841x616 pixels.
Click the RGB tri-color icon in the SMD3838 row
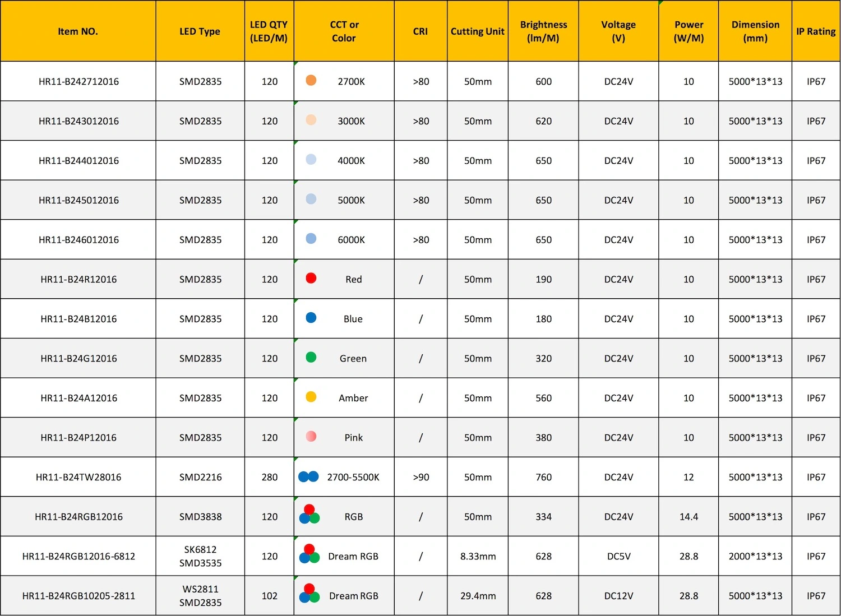tap(309, 514)
